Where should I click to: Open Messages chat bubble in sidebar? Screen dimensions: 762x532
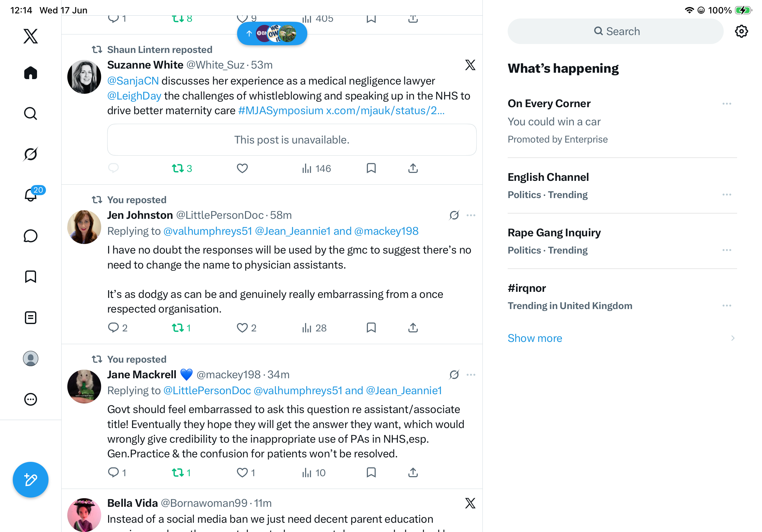click(x=31, y=236)
